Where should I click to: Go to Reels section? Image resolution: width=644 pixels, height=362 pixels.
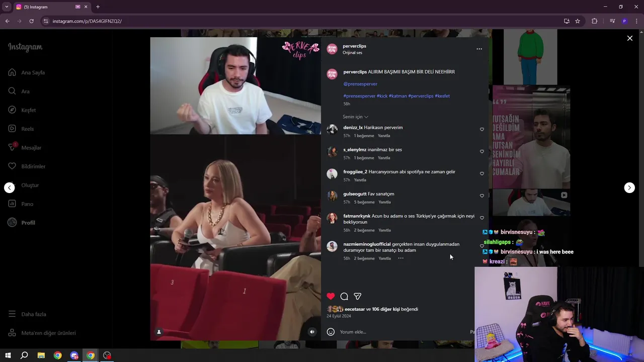pyautogui.click(x=21, y=129)
